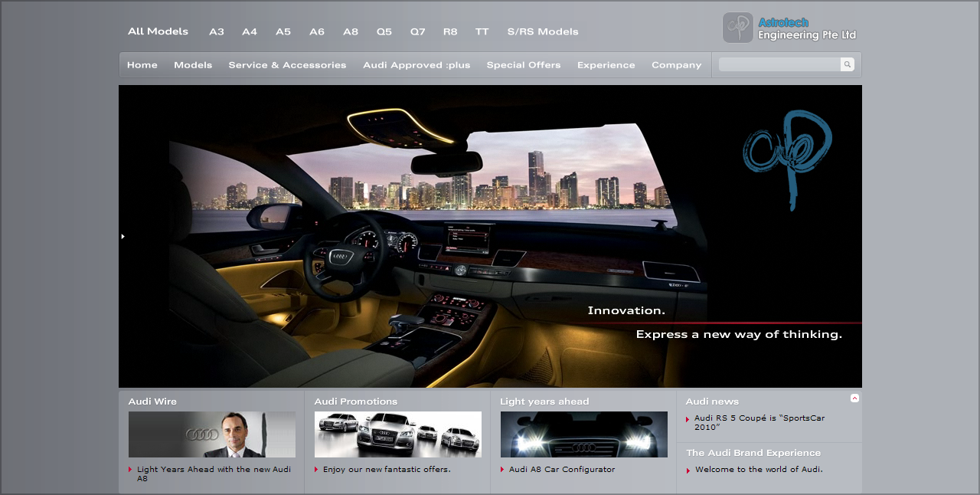Open the Experience menu
The height and width of the screenshot is (495, 980).
pyautogui.click(x=606, y=65)
